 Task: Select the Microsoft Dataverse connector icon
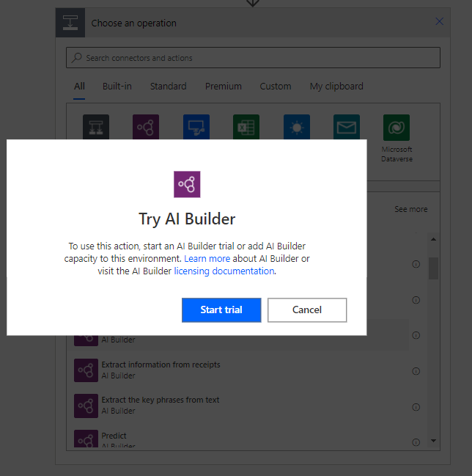397,128
